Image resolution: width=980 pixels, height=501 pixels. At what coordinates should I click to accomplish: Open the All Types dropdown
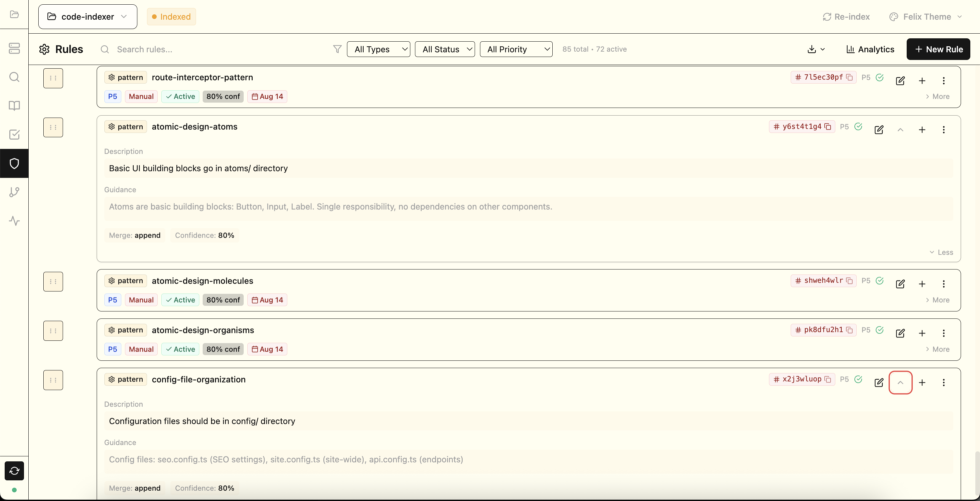pos(378,49)
